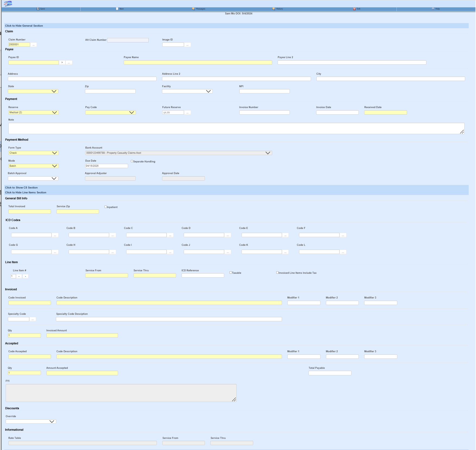The width and height of the screenshot is (476, 450).
Task: Open the Messages toolbar icon
Action: tap(193, 9)
